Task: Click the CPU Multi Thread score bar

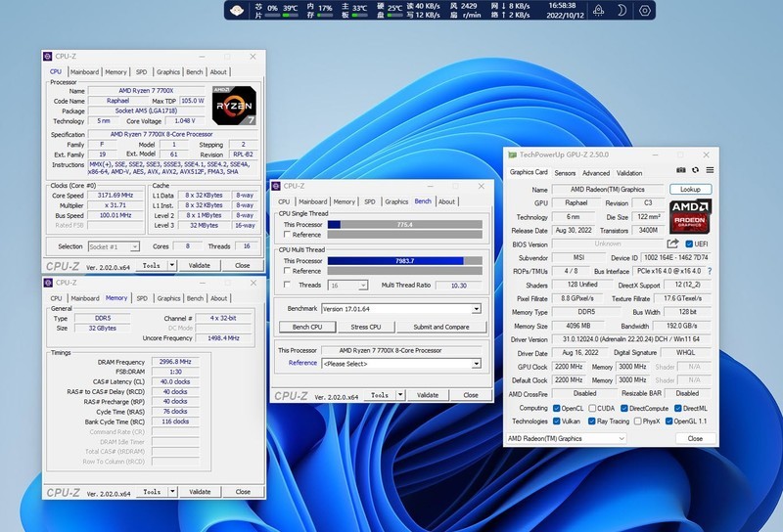Action: 404,261
